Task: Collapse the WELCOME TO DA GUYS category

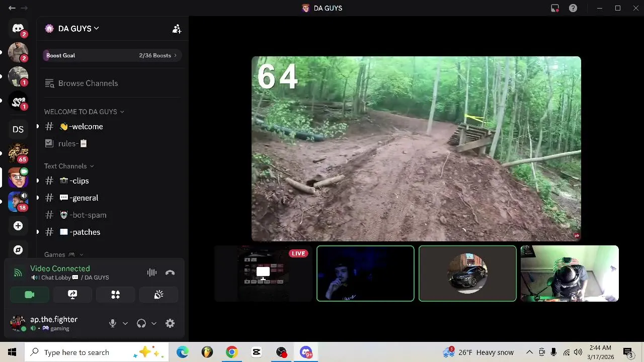Action: pos(84,112)
